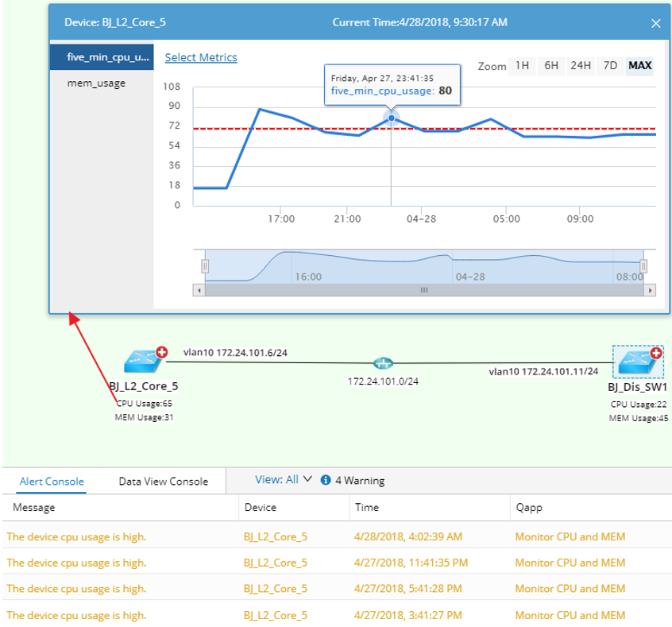Set chart zoom to 1H
Viewport: 672px width, 627px height.
tap(522, 66)
